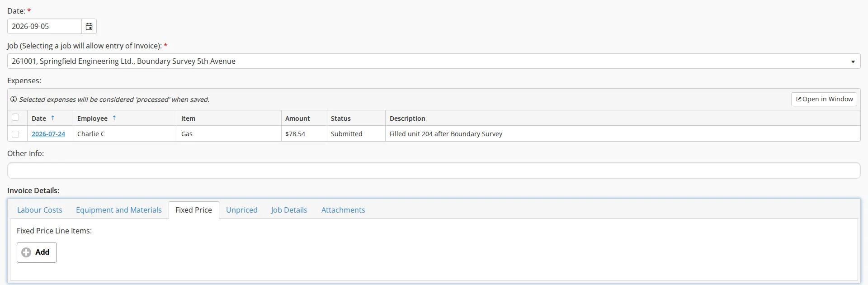This screenshot has height=285, width=868.
Task: Click the Amount column header
Action: point(304,118)
